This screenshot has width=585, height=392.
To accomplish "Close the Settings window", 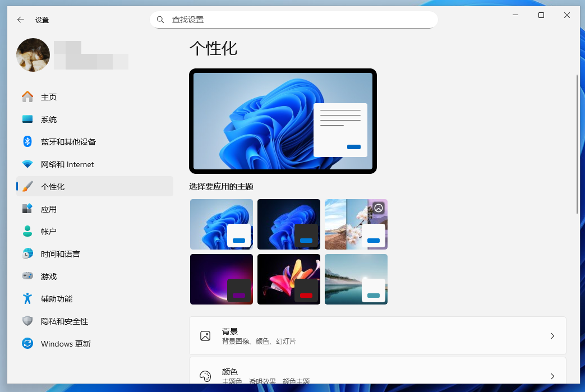I will (566, 15).
